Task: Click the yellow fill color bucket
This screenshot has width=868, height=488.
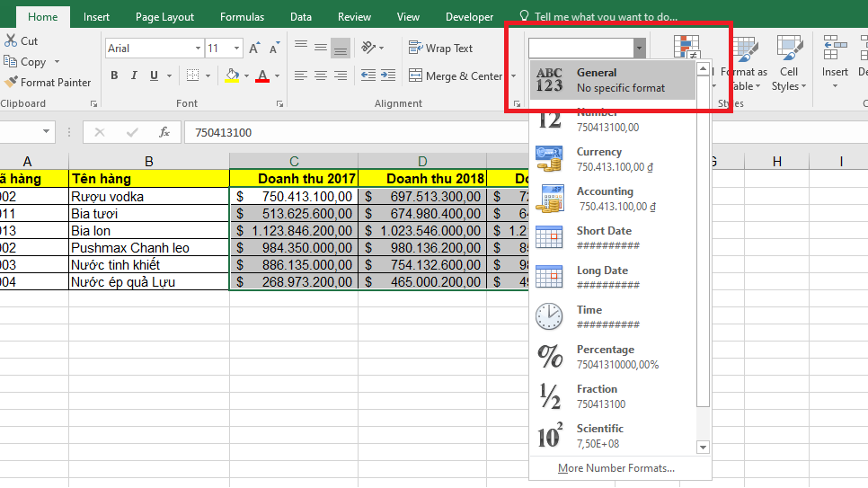Action: 232,75
